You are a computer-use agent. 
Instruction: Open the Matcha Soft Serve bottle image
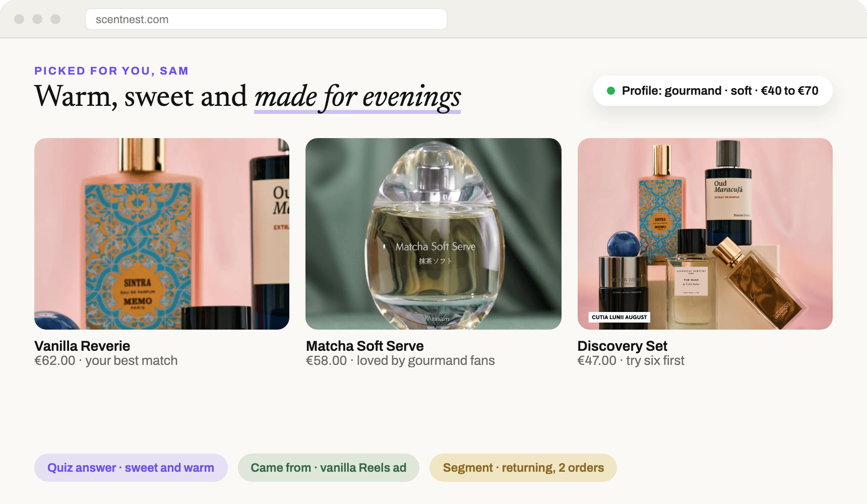pyautogui.click(x=433, y=234)
